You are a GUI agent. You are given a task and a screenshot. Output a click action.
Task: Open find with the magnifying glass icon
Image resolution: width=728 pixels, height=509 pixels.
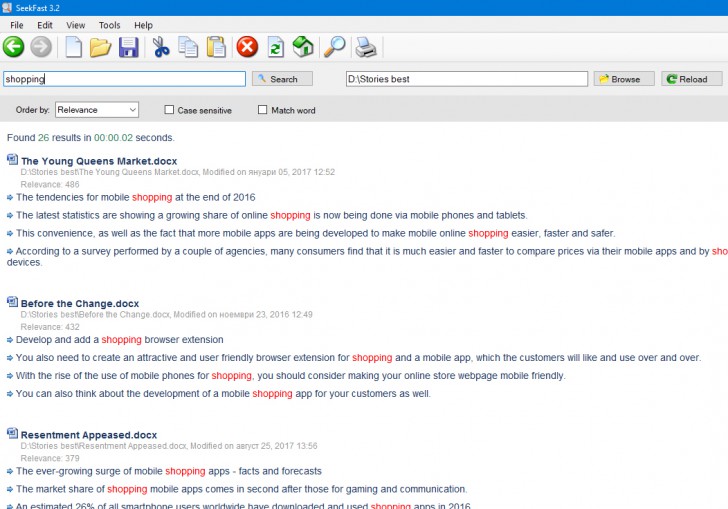[x=335, y=47]
